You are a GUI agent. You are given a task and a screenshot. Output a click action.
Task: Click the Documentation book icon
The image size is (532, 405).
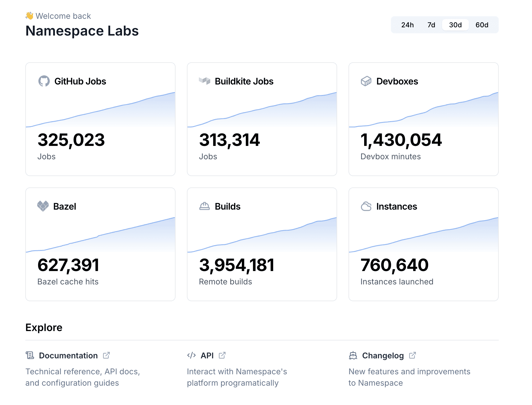coord(30,355)
